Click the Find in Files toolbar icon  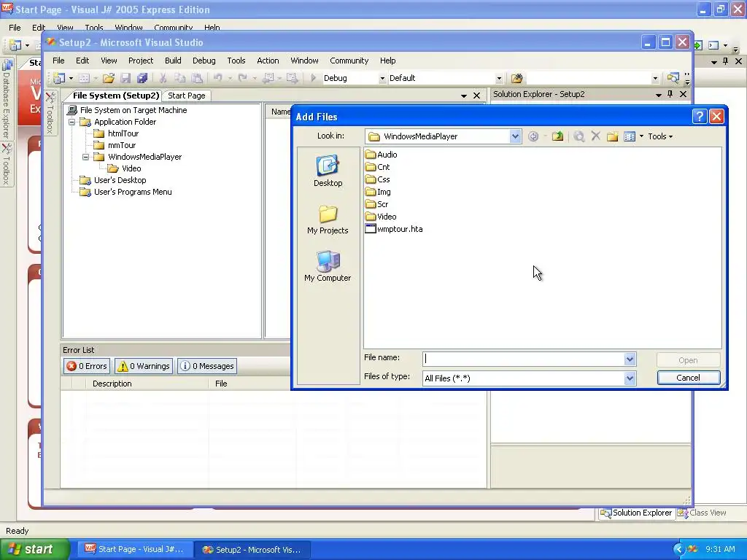click(x=516, y=78)
